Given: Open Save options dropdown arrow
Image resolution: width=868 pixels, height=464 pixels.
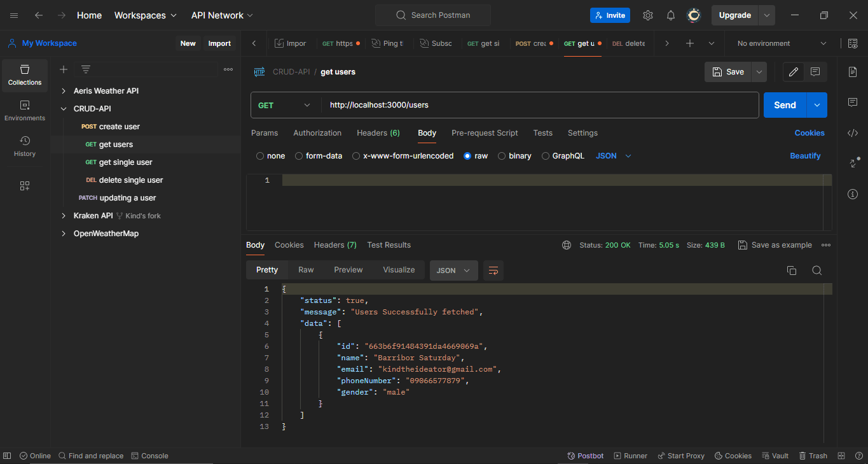Looking at the screenshot, I should click(x=759, y=72).
